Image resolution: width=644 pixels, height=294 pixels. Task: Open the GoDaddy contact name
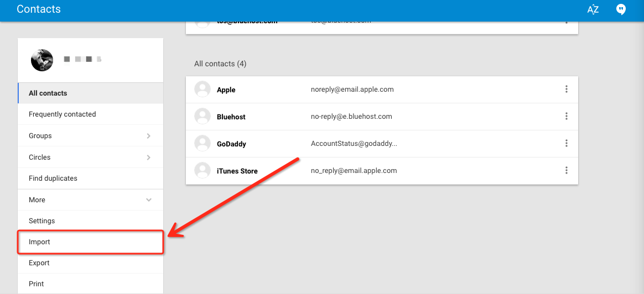231,144
